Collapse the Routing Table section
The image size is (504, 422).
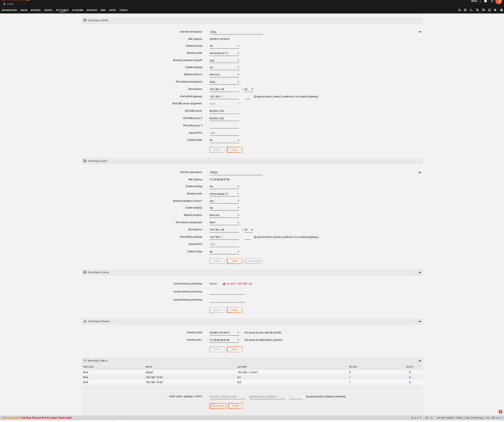420,361
